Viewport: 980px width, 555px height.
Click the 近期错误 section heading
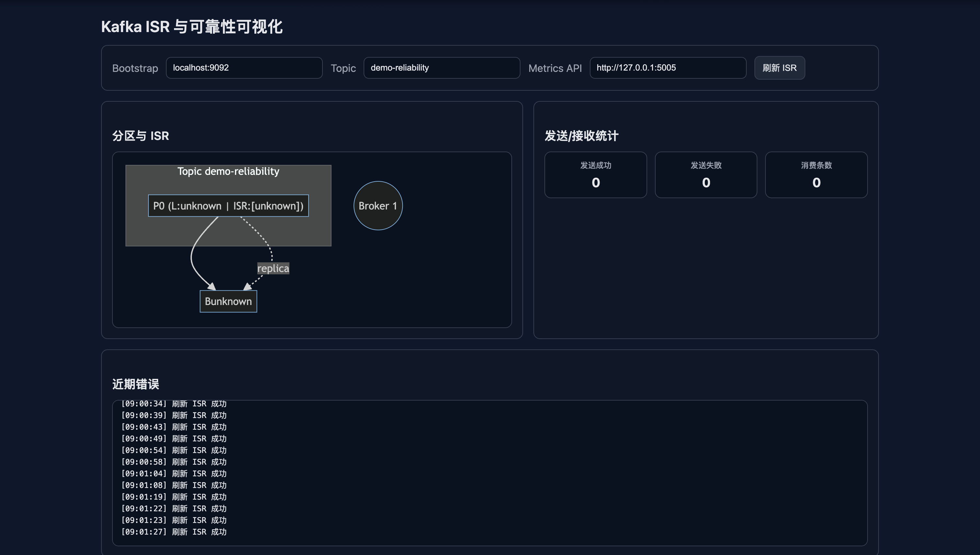135,384
